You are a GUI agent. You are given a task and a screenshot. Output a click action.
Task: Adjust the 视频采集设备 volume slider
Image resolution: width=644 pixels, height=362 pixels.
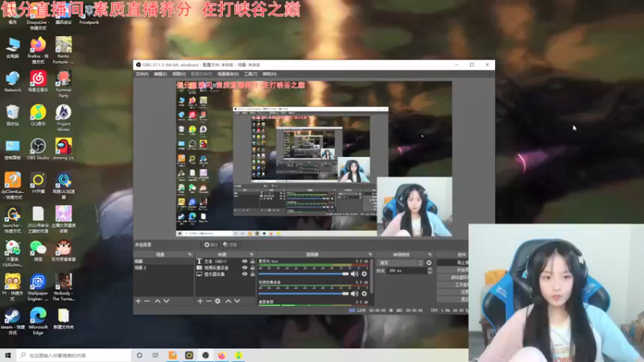coord(303,294)
